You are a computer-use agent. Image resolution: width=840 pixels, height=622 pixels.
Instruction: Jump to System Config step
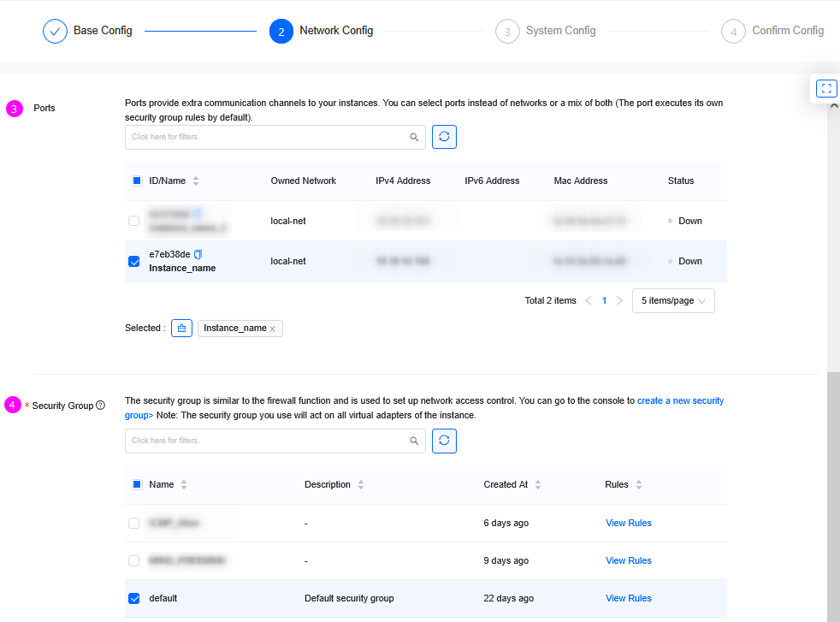(546, 31)
